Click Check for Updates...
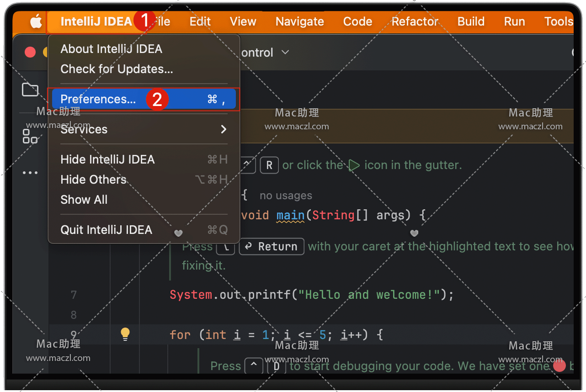This screenshot has height=392, width=586. (x=117, y=69)
